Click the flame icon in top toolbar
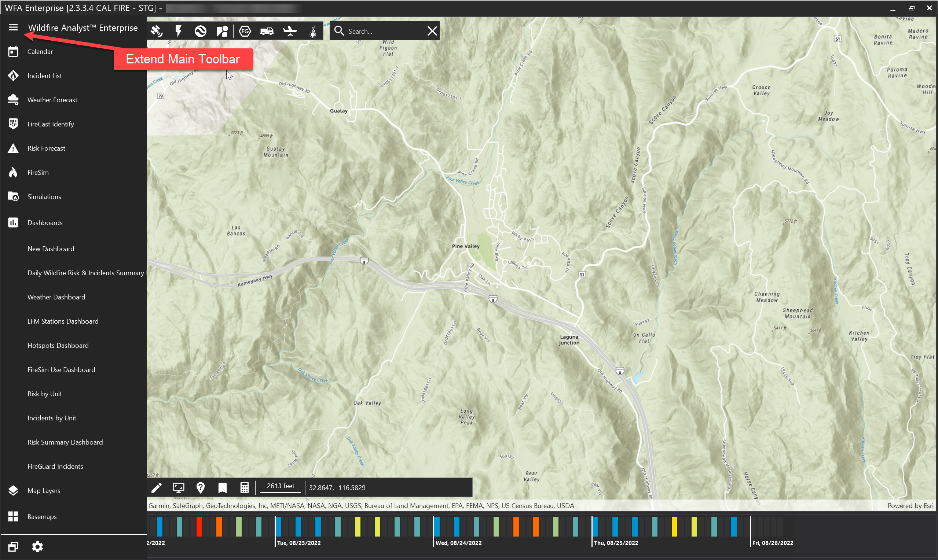This screenshot has width=938, height=560. (312, 31)
